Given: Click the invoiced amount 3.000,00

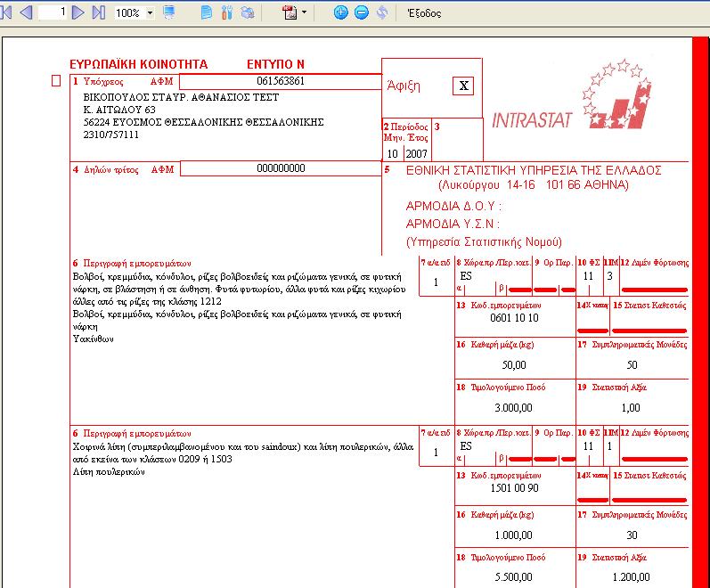Looking at the screenshot, I should tap(513, 408).
